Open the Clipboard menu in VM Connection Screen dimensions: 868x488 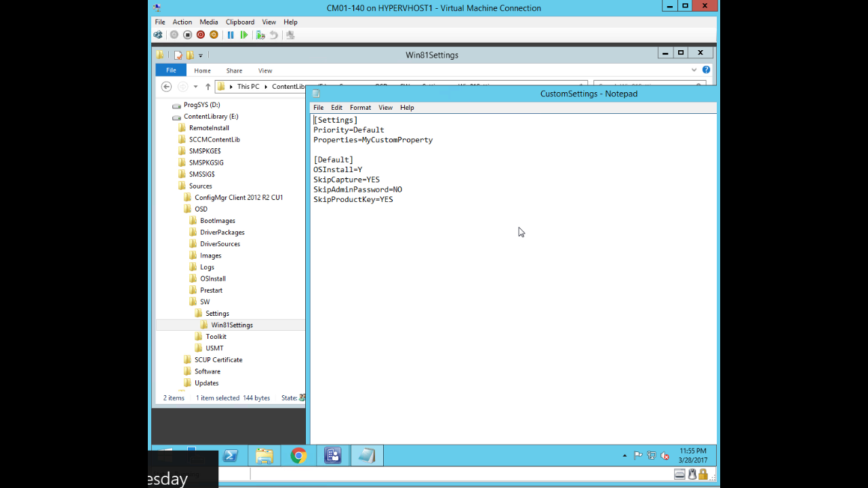240,22
